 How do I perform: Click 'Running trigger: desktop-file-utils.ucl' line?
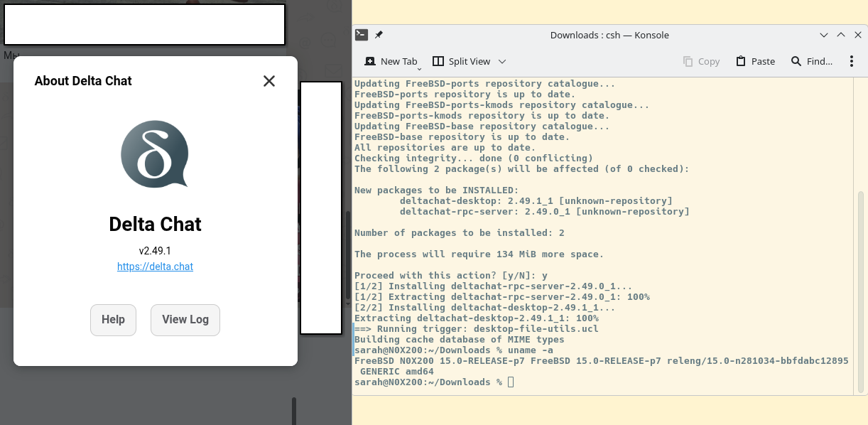(477, 329)
